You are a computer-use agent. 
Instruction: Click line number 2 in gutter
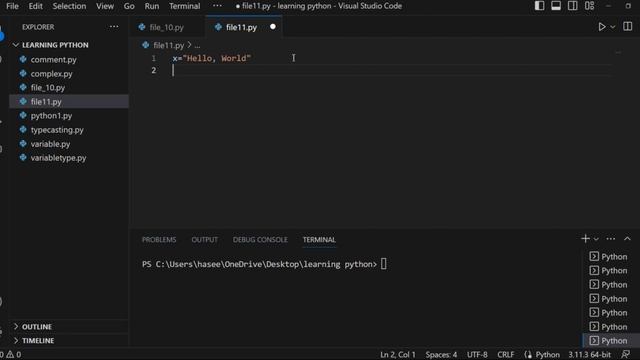click(154, 71)
